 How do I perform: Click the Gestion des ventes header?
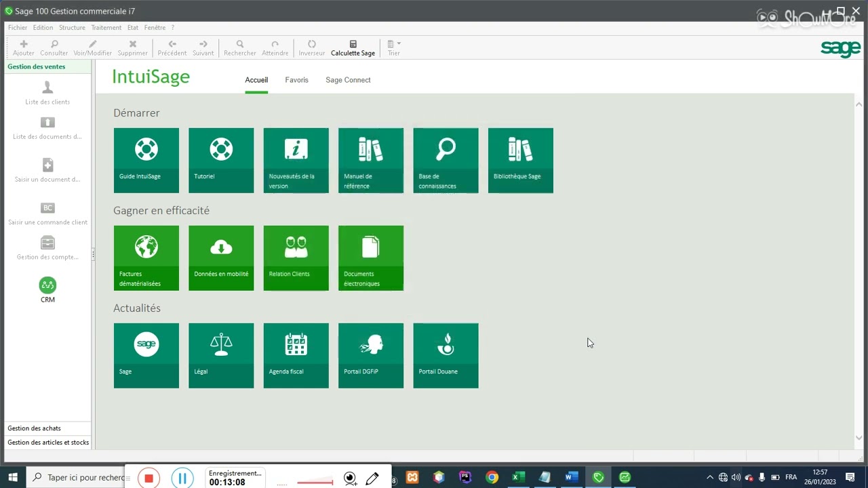pyautogui.click(x=47, y=66)
